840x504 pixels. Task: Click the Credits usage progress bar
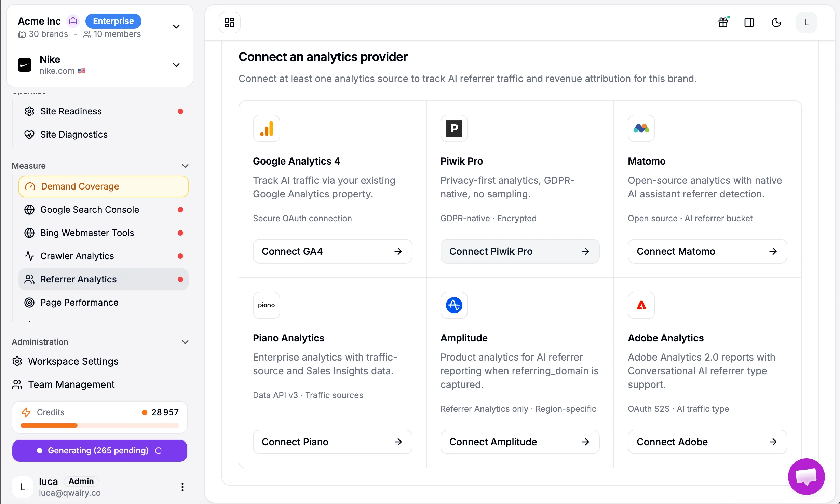click(x=100, y=425)
